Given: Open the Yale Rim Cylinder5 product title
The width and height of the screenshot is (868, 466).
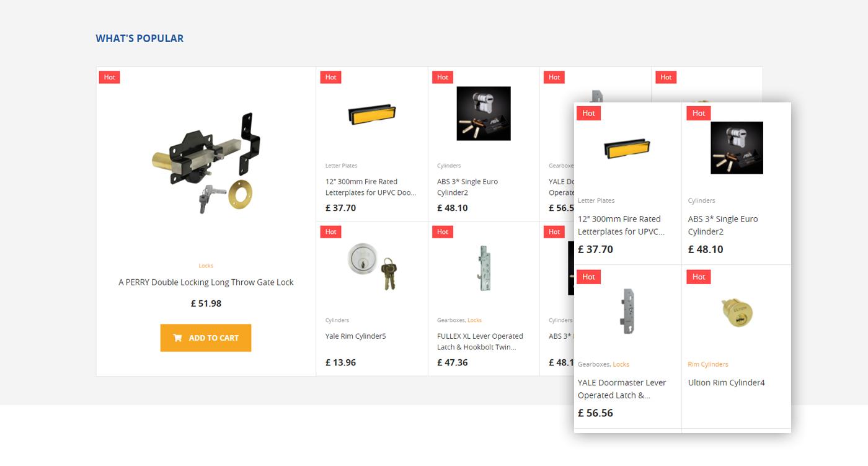Looking at the screenshot, I should pos(356,336).
